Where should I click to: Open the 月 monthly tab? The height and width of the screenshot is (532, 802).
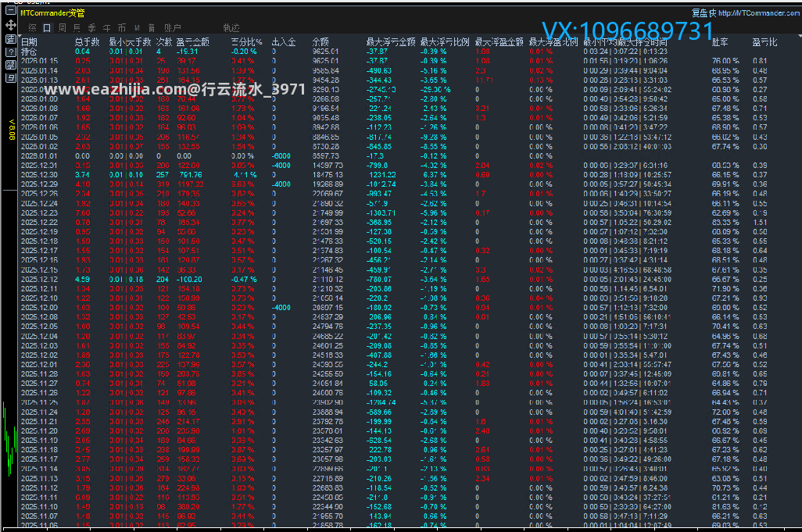point(77,27)
